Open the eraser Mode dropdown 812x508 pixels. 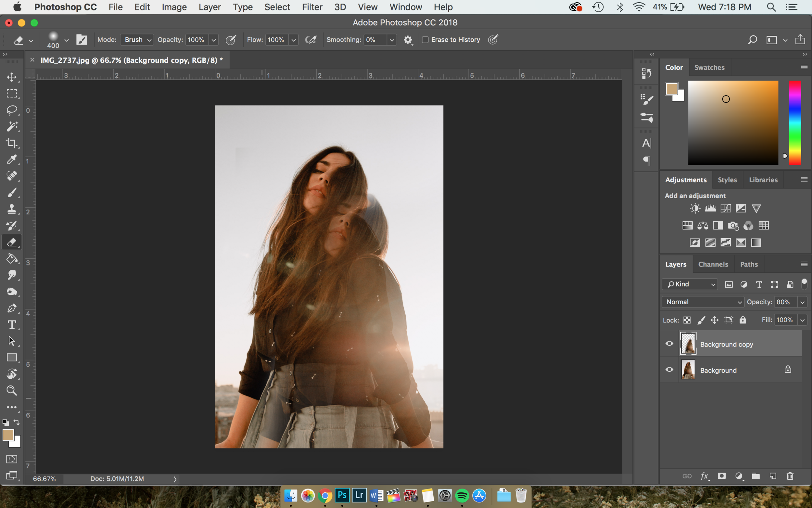point(137,40)
